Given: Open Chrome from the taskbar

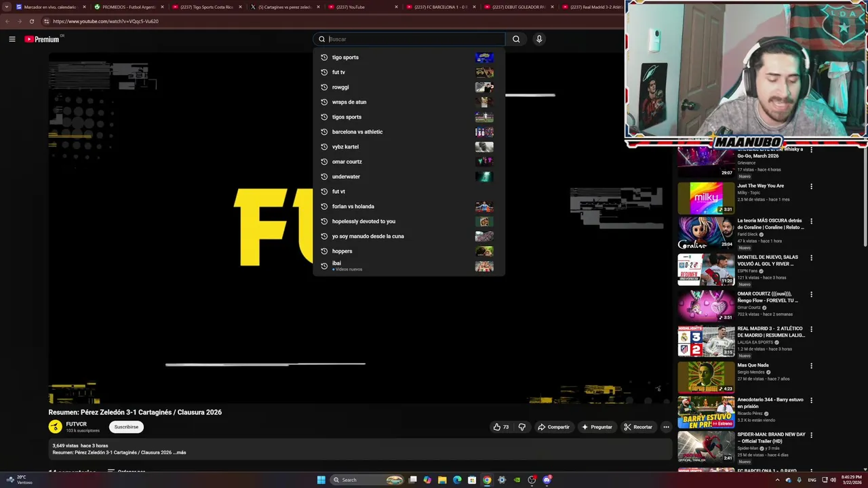Looking at the screenshot, I should (x=487, y=480).
